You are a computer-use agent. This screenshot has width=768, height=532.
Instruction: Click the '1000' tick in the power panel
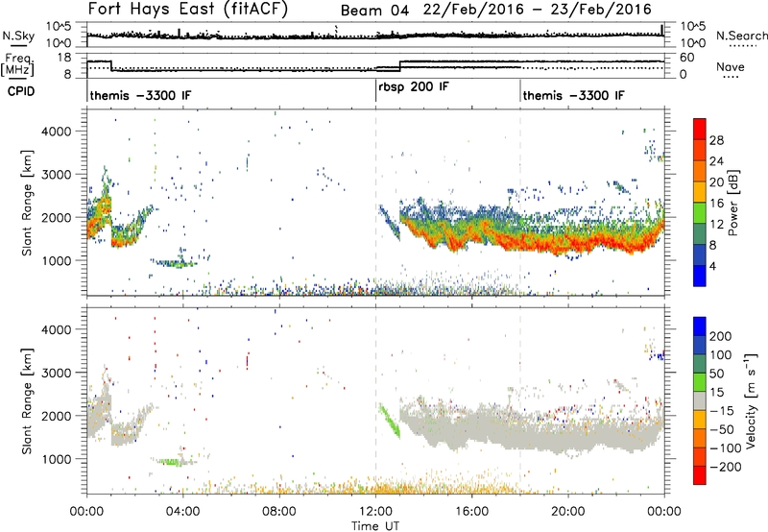(x=56, y=260)
